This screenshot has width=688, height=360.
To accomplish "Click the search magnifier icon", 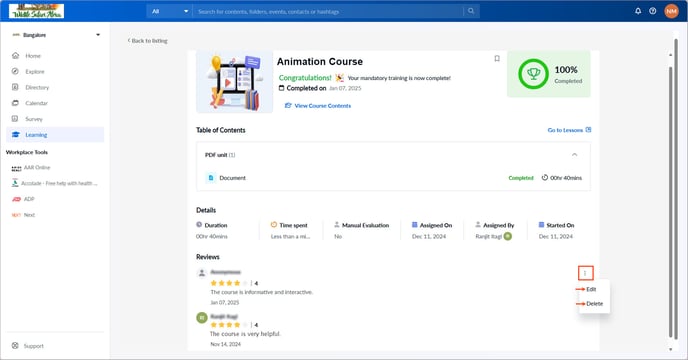I will (x=471, y=11).
